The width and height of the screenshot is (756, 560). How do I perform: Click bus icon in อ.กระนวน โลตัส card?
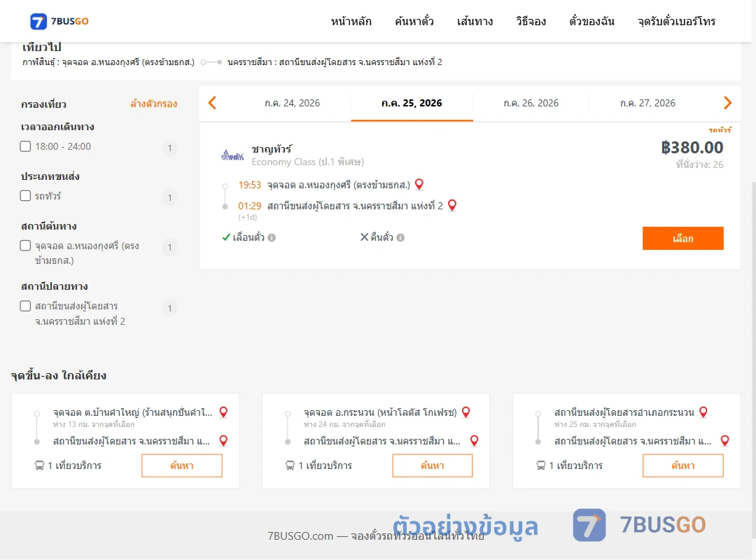pyautogui.click(x=290, y=465)
